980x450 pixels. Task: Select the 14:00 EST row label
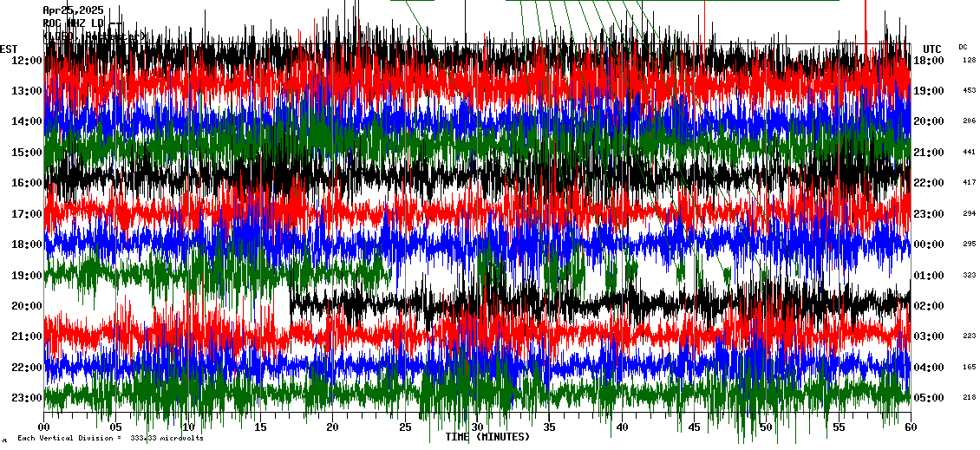pos(26,121)
